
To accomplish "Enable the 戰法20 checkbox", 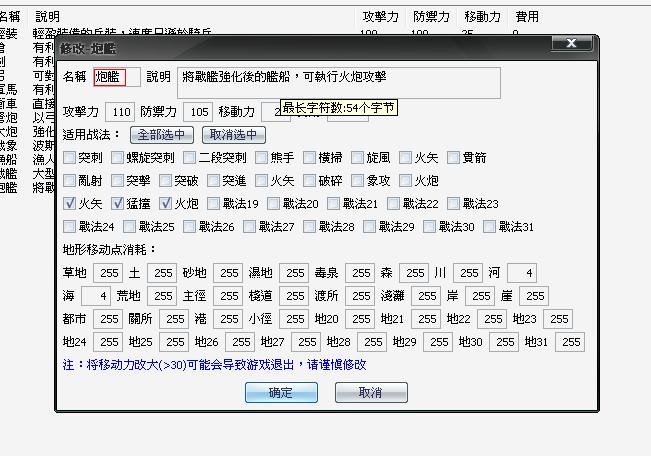I will coord(274,203).
